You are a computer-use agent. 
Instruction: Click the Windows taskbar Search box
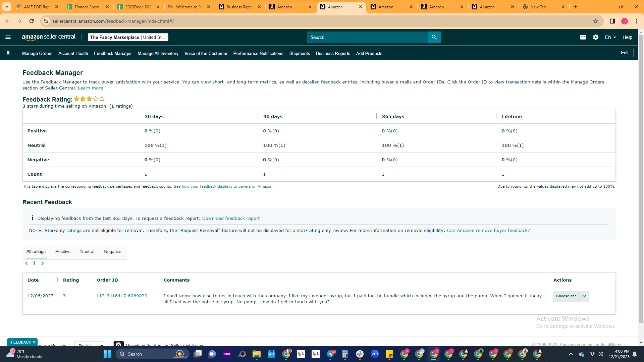point(153,354)
